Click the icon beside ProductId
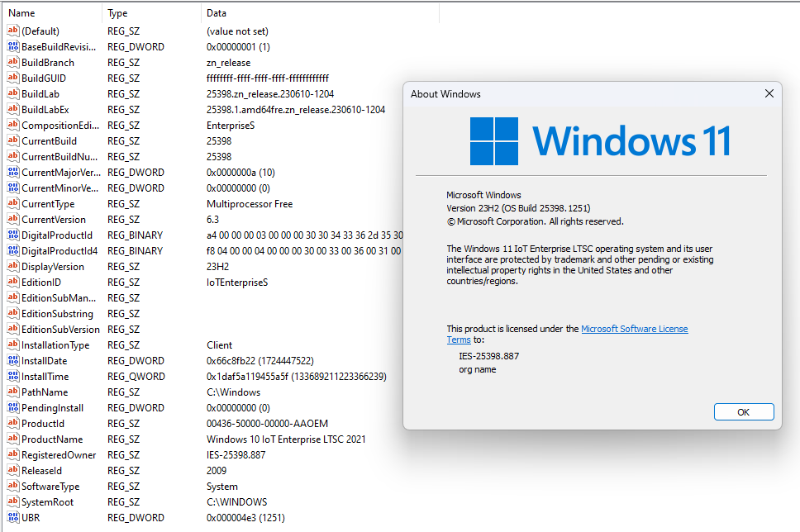This screenshot has width=800, height=532. coord(12,423)
